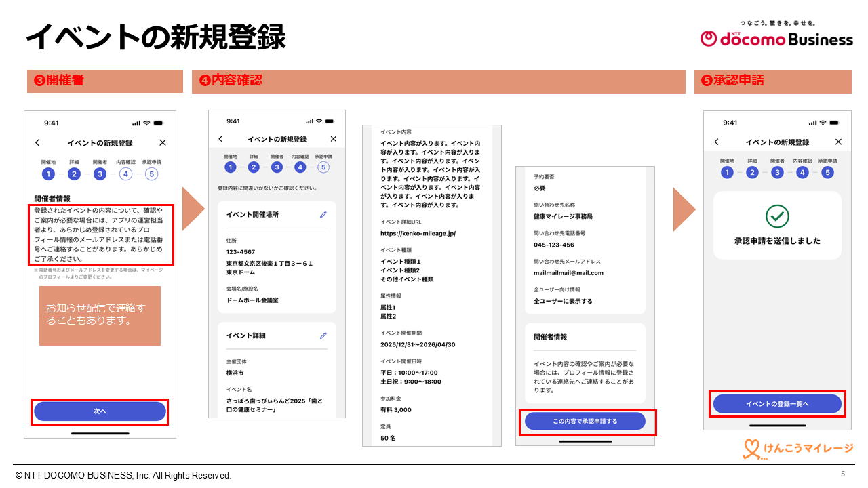Image resolution: width=868 pixels, height=488 pixels.
Task: Click the 土日祝：9:00～18:00 schedule line
Action: 411,382
